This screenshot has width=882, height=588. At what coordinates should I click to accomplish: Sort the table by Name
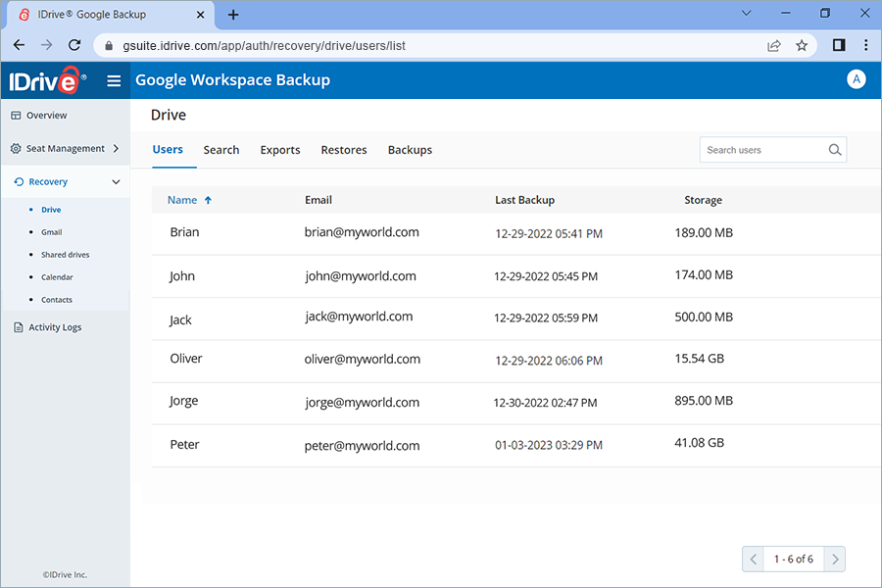[182, 199]
